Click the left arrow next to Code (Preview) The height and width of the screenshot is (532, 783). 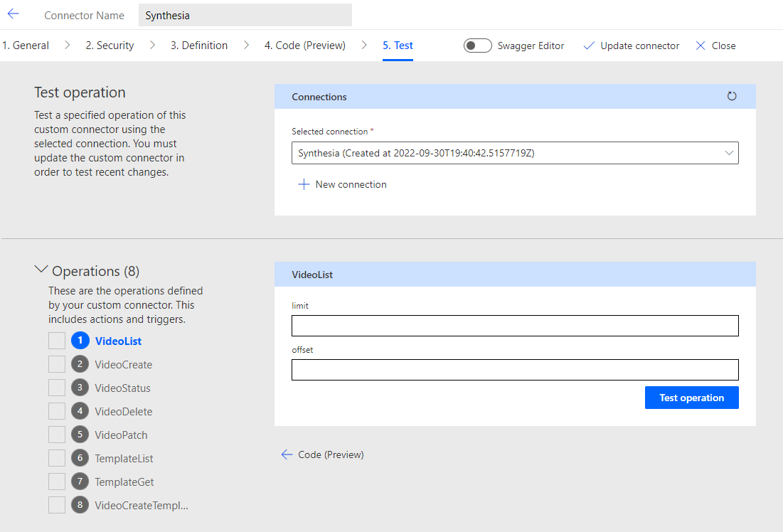[x=287, y=454]
